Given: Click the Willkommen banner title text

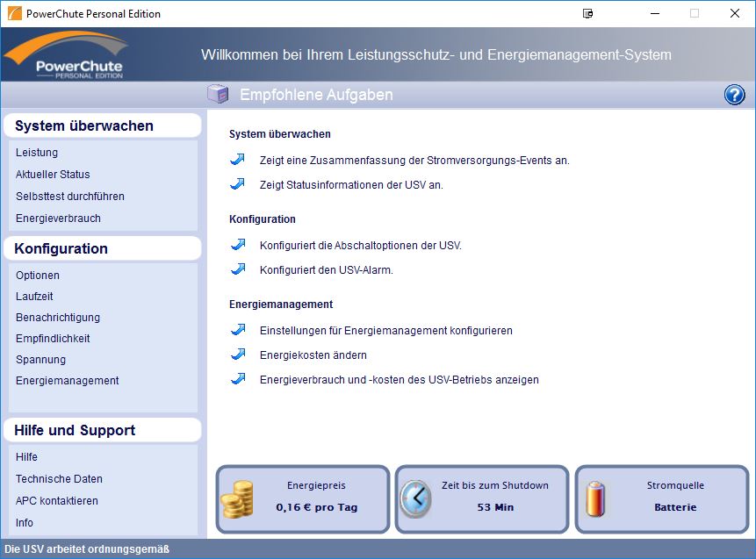Looking at the screenshot, I should 436,55.
